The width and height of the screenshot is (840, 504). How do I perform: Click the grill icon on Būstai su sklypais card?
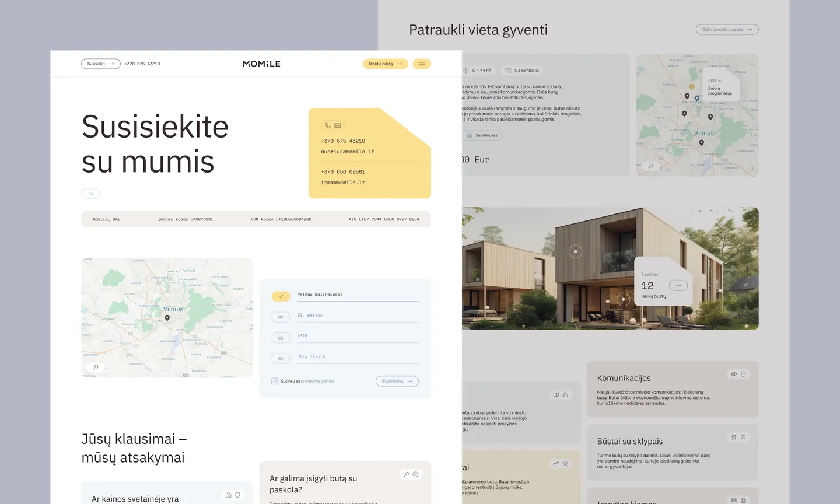[734, 437]
